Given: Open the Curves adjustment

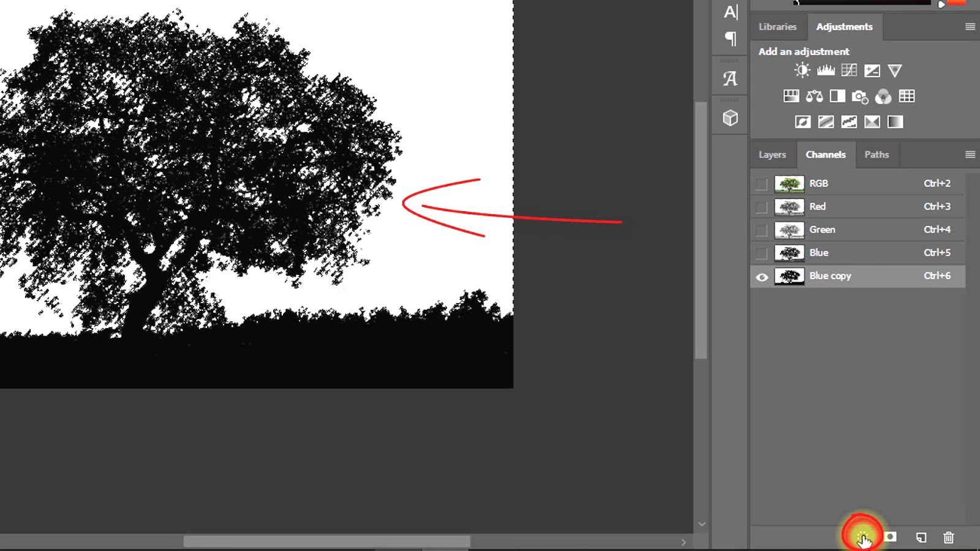Looking at the screenshot, I should 848,70.
